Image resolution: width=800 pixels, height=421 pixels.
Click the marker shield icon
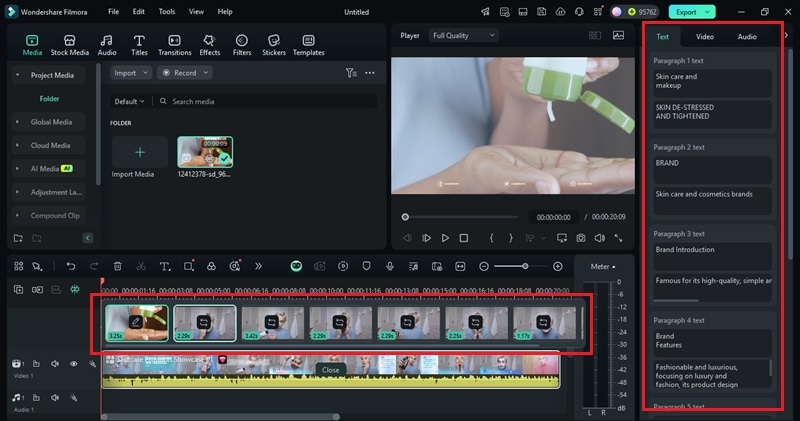366,266
